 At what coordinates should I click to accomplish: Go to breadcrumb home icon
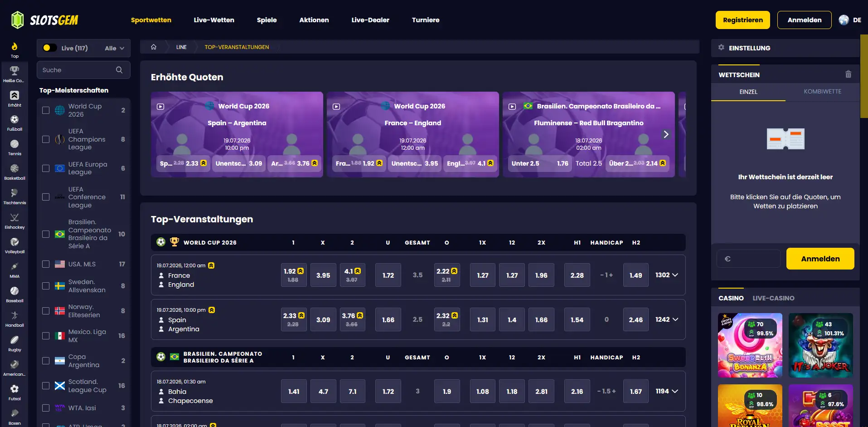coord(154,47)
